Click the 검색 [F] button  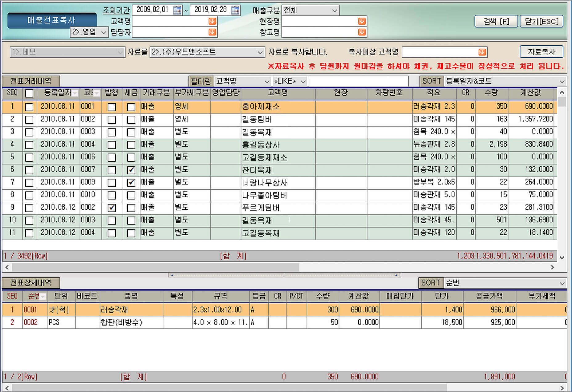[x=496, y=21]
